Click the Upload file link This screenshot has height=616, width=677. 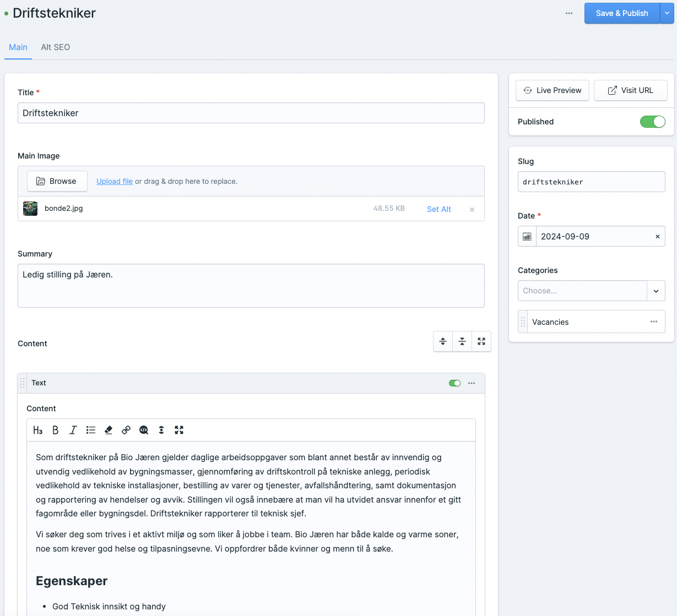(115, 181)
